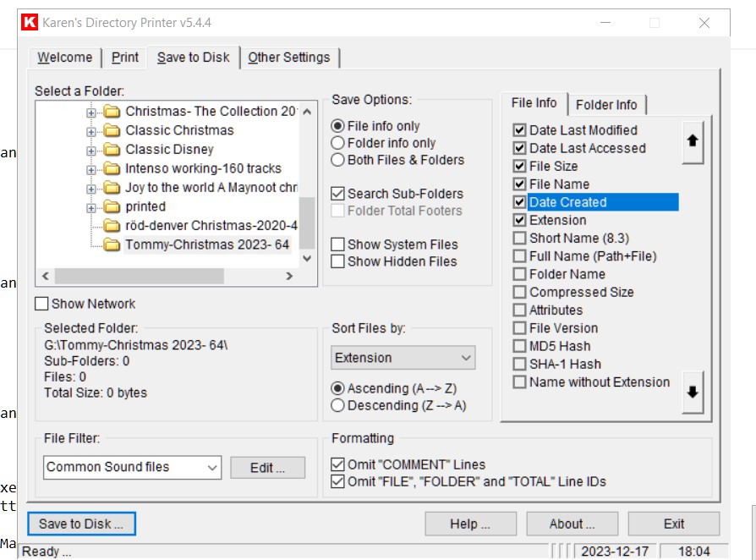Click the Tommy-Christmas 2023- 64 folder icon

tap(112, 245)
